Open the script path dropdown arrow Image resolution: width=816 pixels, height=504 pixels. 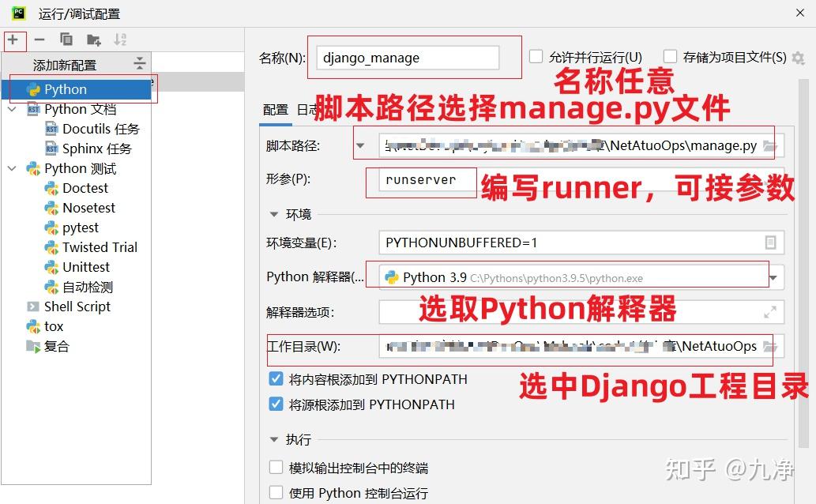point(360,145)
